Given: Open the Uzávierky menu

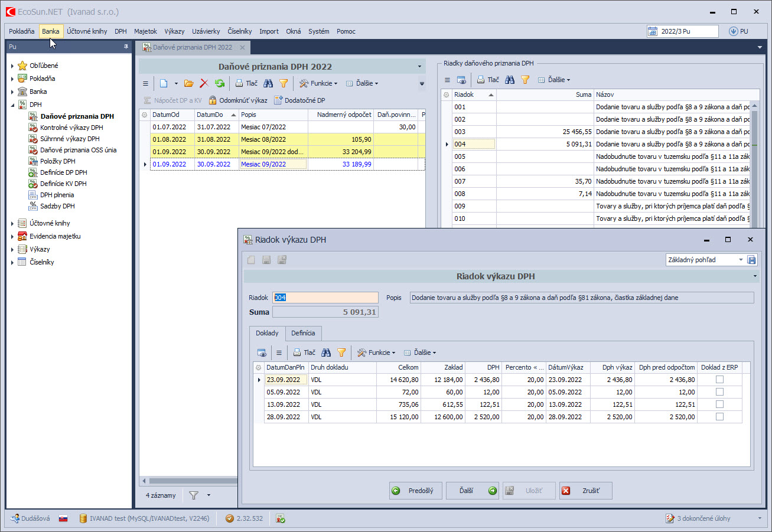Looking at the screenshot, I should 206,31.
